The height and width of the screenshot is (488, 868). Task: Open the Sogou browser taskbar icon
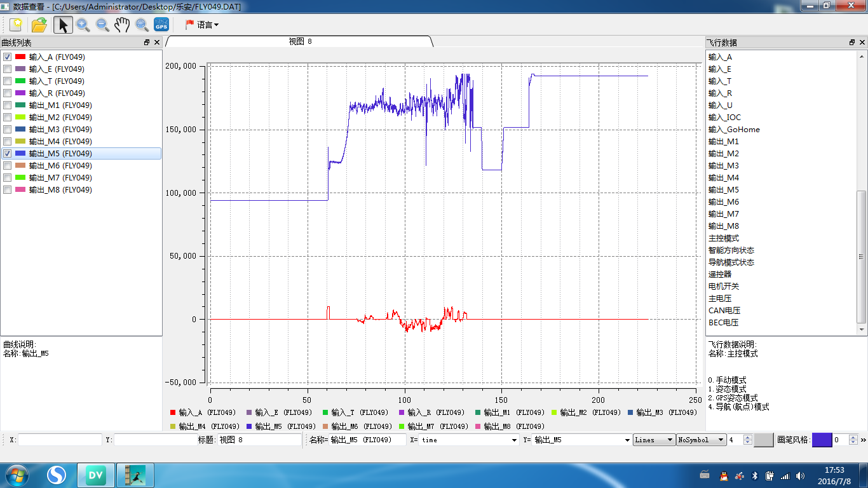(57, 475)
